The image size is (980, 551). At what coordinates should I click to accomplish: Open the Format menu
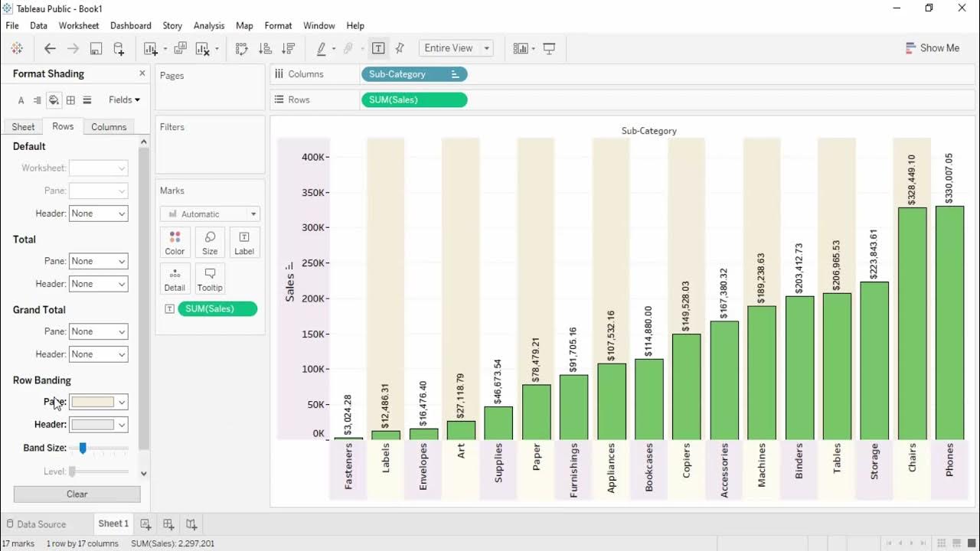pos(278,25)
